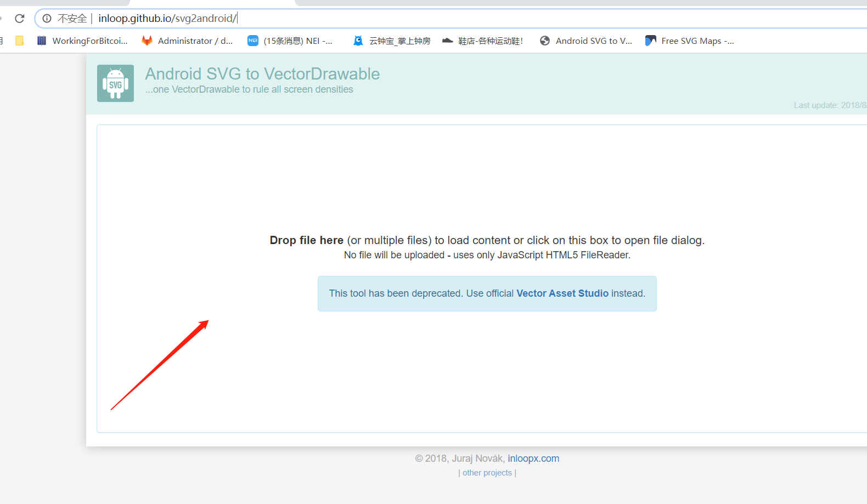Open the yellow folder bookmark icon

click(20, 41)
